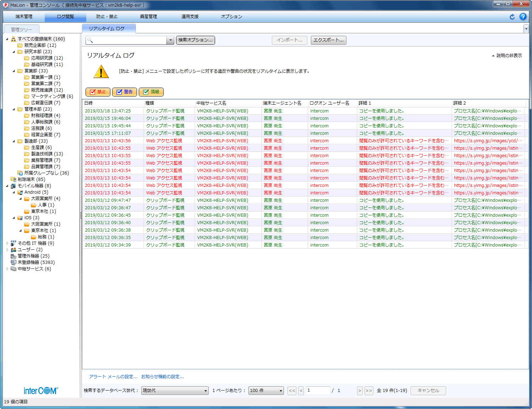This screenshot has height=409, width=532.
Task: Click the no-group (所属グループなし) icon
Action: click(x=20, y=173)
